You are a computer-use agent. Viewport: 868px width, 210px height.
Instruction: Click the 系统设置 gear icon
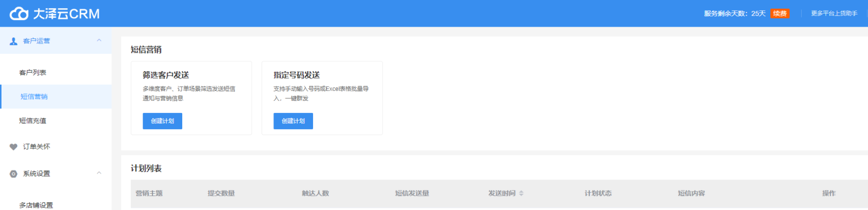tap(14, 174)
